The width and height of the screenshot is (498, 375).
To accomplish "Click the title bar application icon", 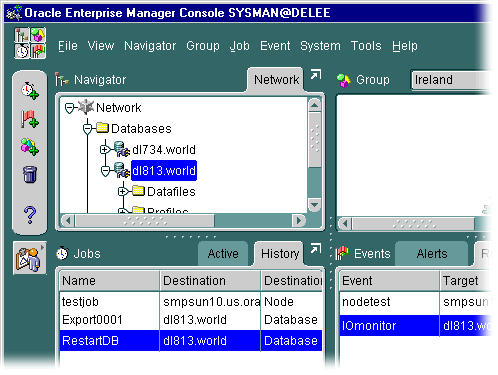I will [14, 13].
